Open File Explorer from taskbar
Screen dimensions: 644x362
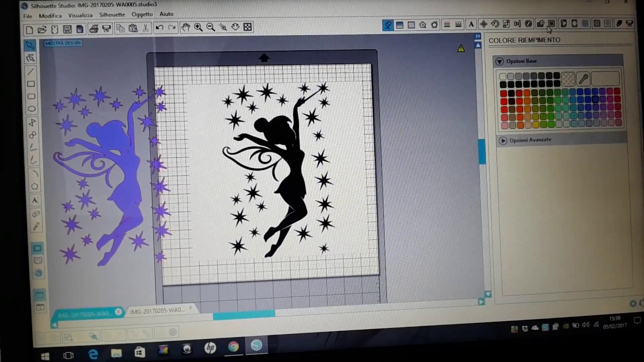coord(116,353)
